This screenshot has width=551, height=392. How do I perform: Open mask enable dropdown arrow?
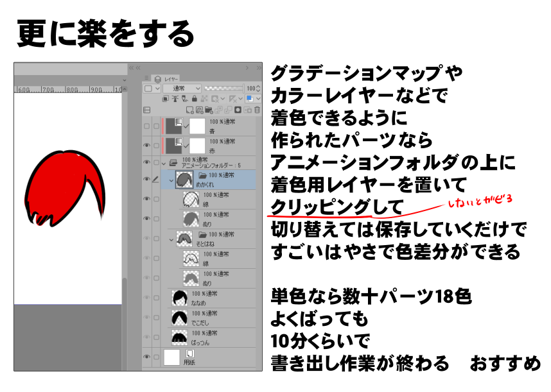(x=223, y=99)
